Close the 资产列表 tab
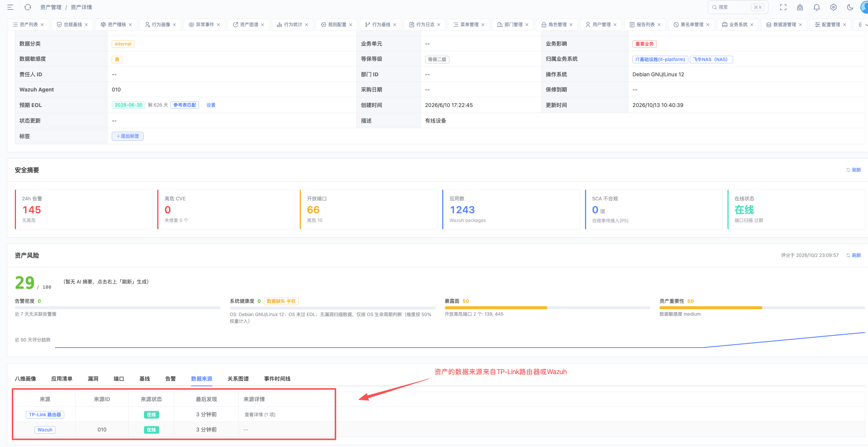The height and width of the screenshot is (447, 868). pyautogui.click(x=42, y=25)
